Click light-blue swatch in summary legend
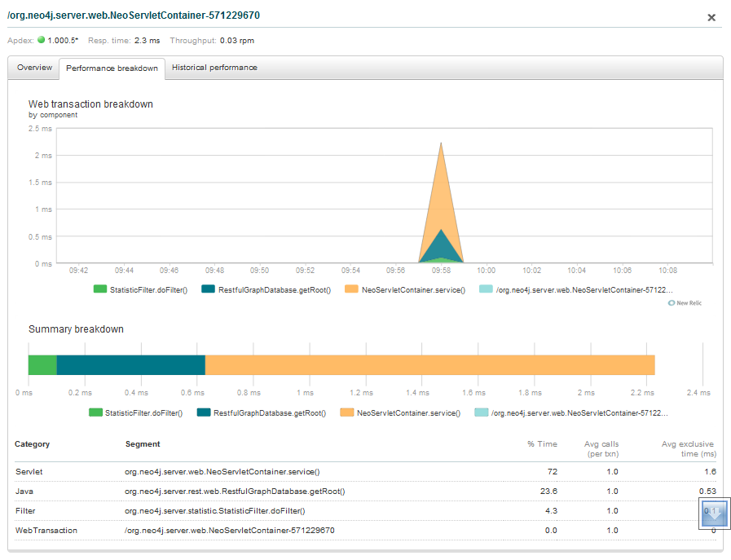The height and width of the screenshot is (560, 731). pyautogui.click(x=482, y=413)
